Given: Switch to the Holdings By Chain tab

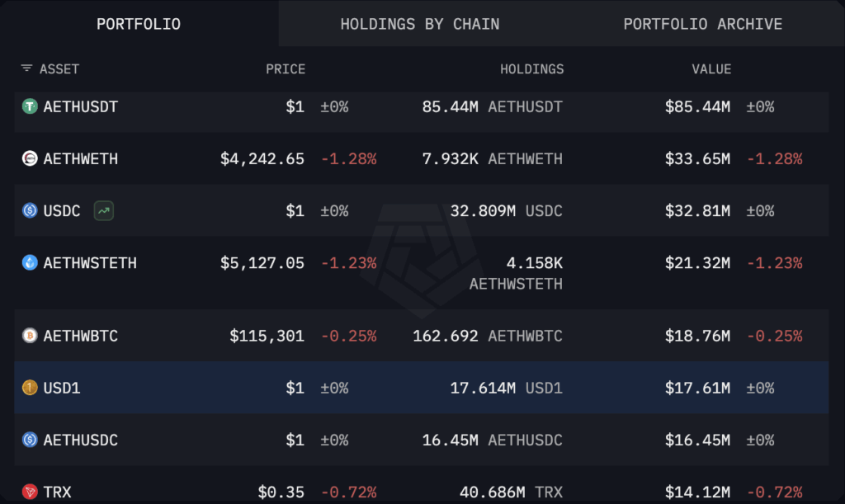Looking at the screenshot, I should pos(420,24).
